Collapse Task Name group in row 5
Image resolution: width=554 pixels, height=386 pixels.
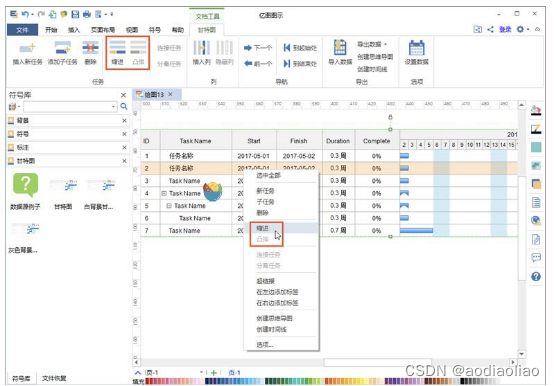click(x=169, y=206)
